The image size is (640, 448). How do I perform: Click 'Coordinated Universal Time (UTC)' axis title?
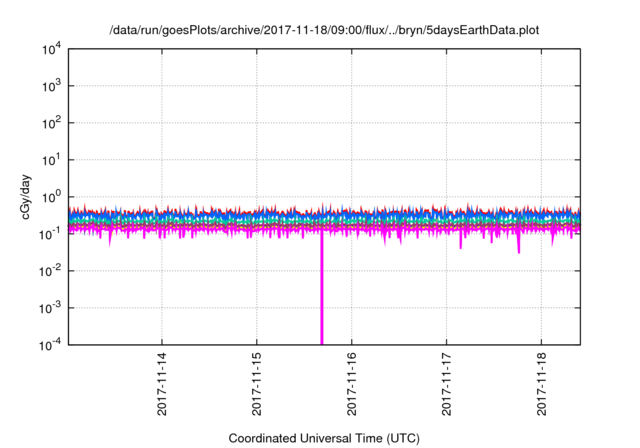tap(324, 438)
